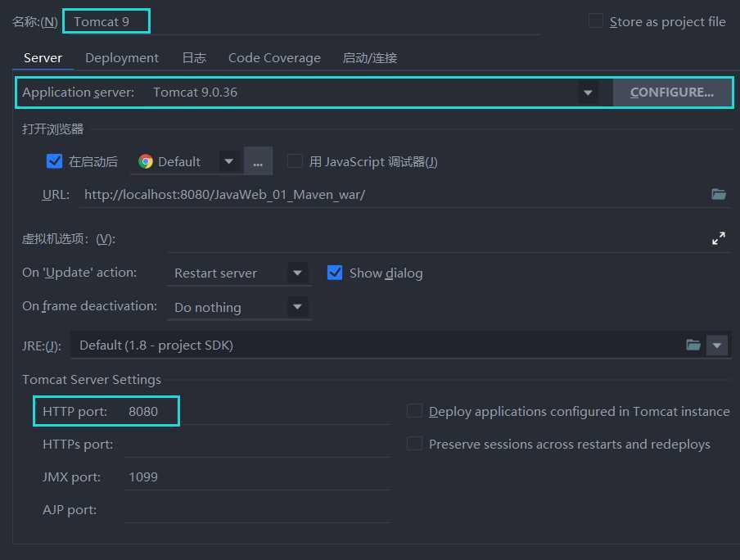Open the Code Coverage tab
The width and height of the screenshot is (740, 560).
click(x=274, y=57)
